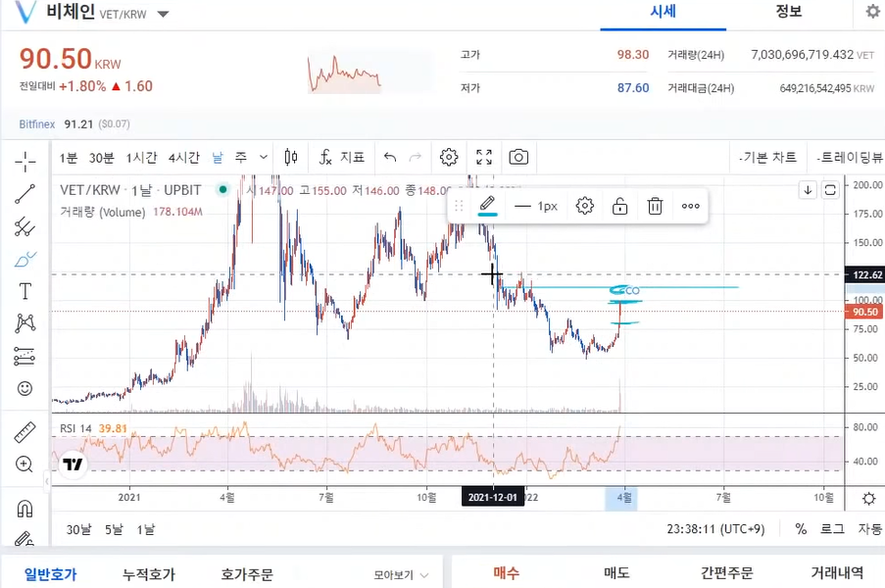Open timezone 23:38:11 (UTC+9) menu
The width and height of the screenshot is (885, 588).
coord(715,529)
